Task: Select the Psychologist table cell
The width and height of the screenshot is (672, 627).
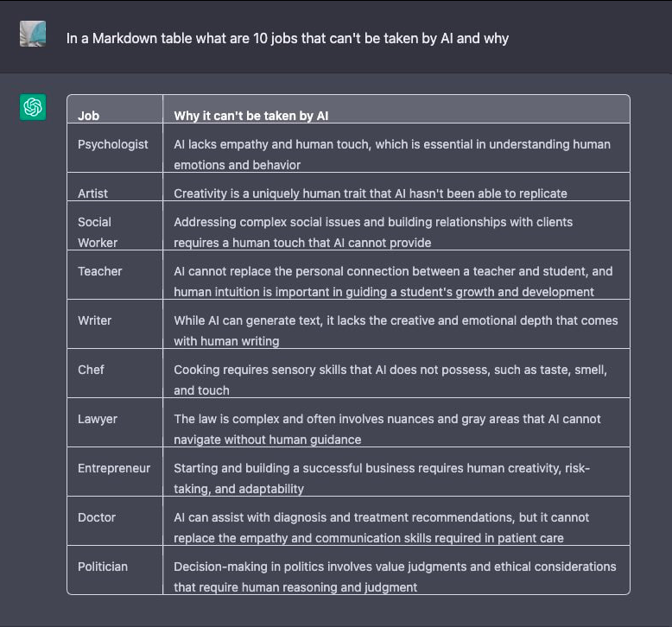Action: pyautogui.click(x=113, y=144)
